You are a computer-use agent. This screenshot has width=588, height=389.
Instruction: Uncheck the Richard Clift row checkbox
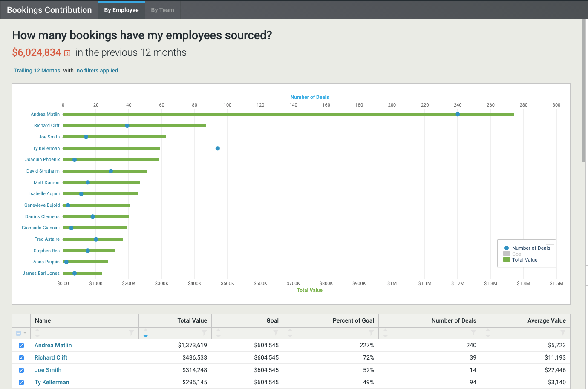(21, 358)
